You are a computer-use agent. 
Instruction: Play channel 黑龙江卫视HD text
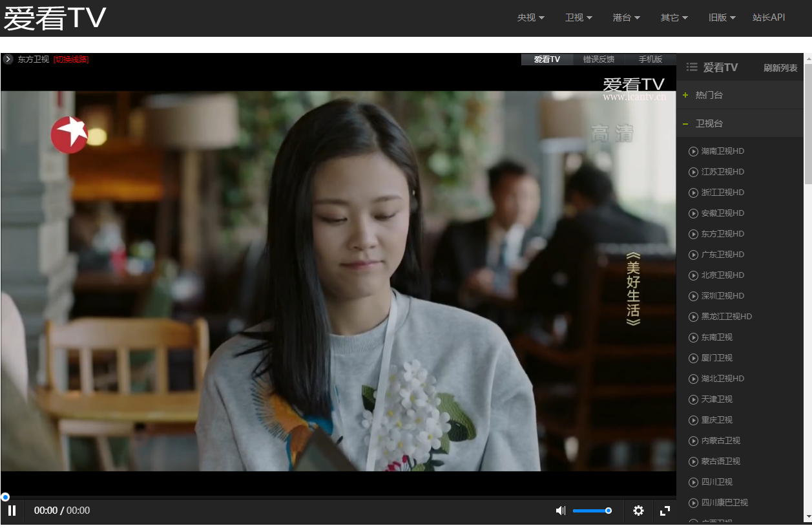(727, 317)
